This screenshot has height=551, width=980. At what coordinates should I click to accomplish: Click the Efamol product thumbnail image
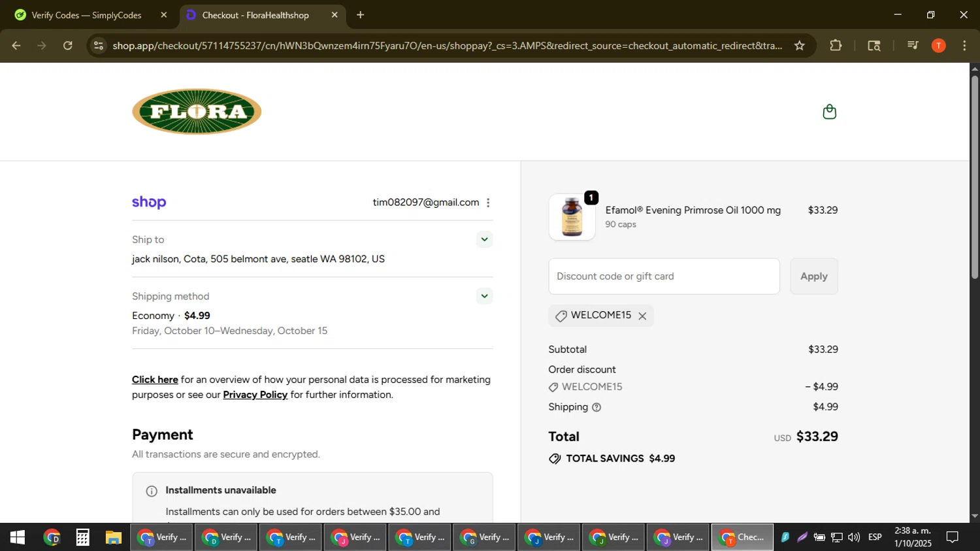coord(572,217)
